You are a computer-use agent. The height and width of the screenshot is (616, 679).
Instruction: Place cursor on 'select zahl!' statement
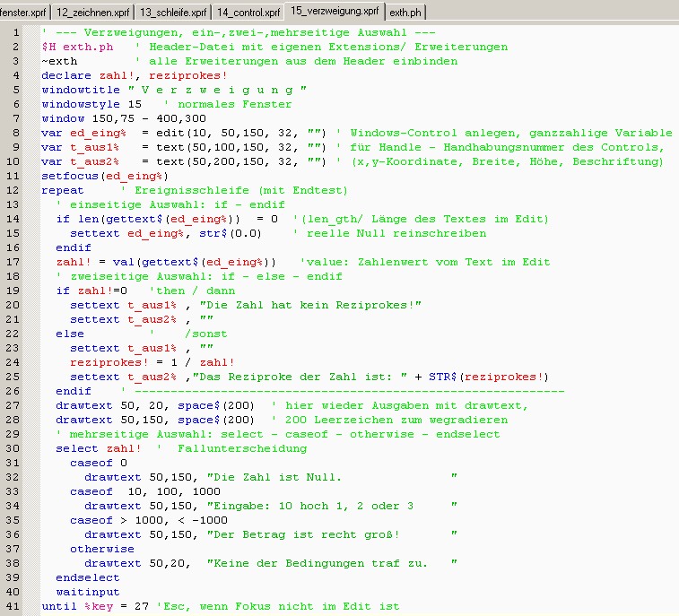99,448
